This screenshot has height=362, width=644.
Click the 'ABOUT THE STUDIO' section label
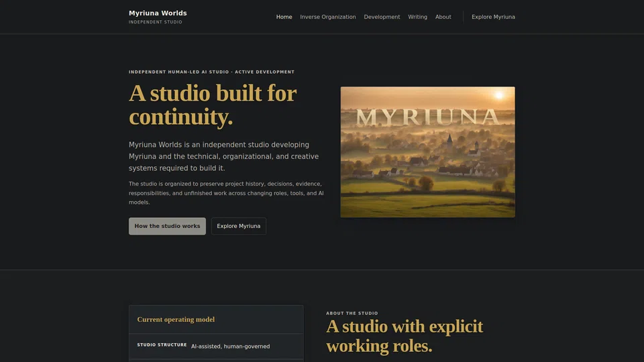352,313
